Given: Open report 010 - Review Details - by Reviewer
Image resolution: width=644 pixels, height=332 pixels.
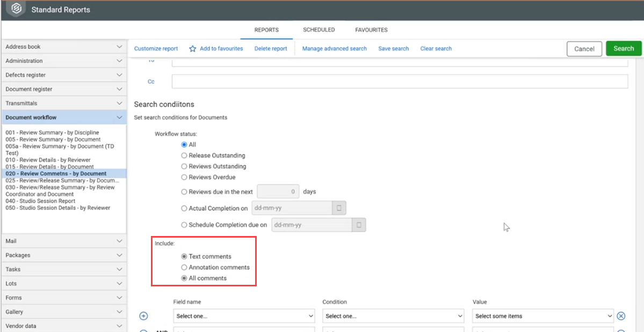Looking at the screenshot, I should tap(48, 160).
